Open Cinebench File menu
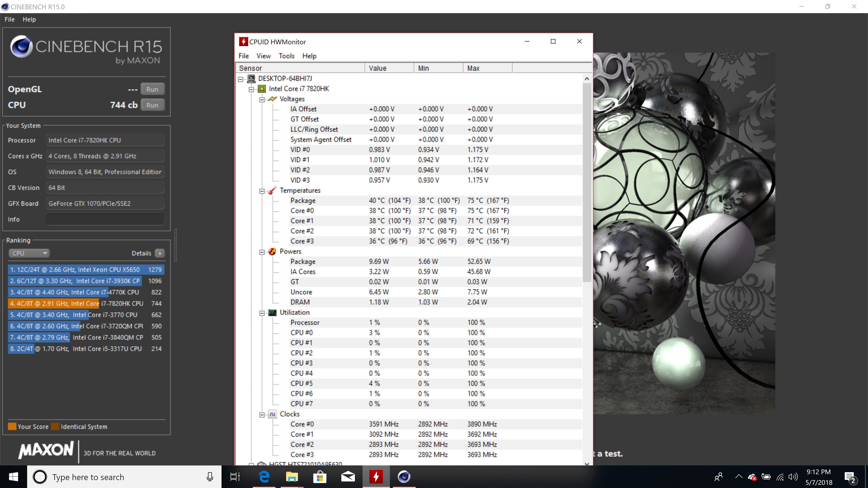 coord(9,19)
